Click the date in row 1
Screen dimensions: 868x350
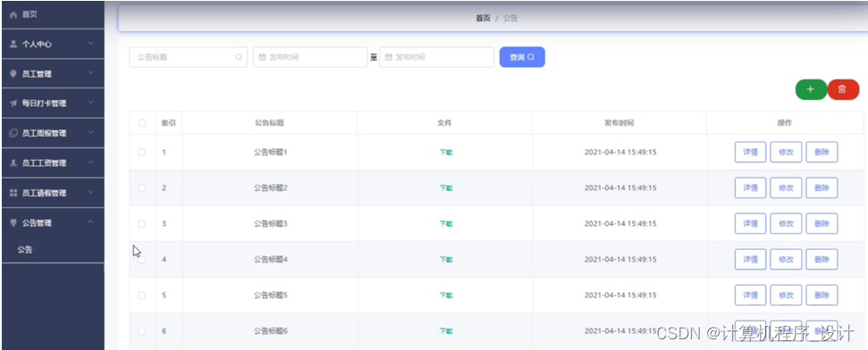(x=620, y=152)
